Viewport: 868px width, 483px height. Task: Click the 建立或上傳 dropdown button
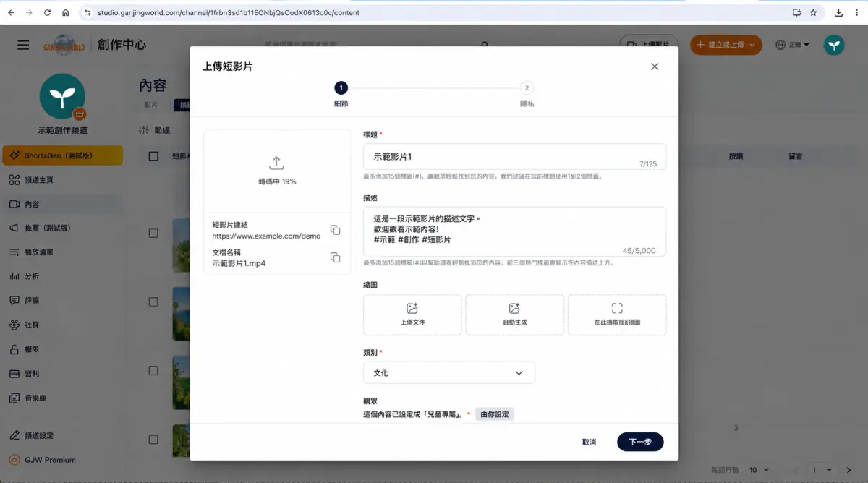point(726,45)
